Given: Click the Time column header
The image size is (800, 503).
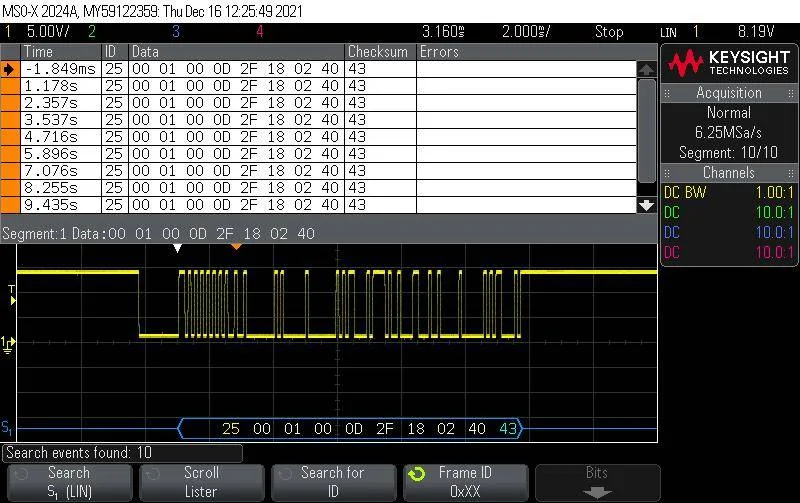Looking at the screenshot, I should tap(61, 52).
